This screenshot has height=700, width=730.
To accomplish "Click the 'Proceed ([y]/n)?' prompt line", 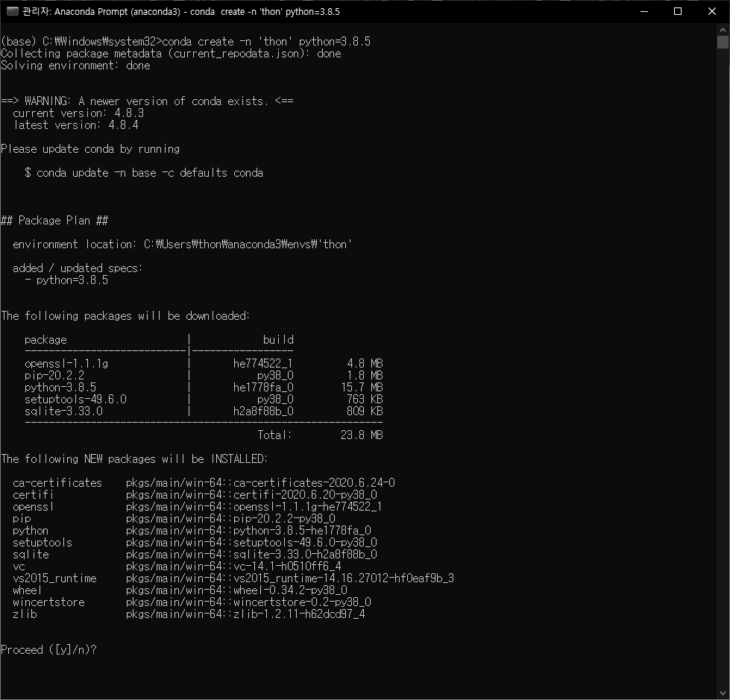I will coord(49,650).
